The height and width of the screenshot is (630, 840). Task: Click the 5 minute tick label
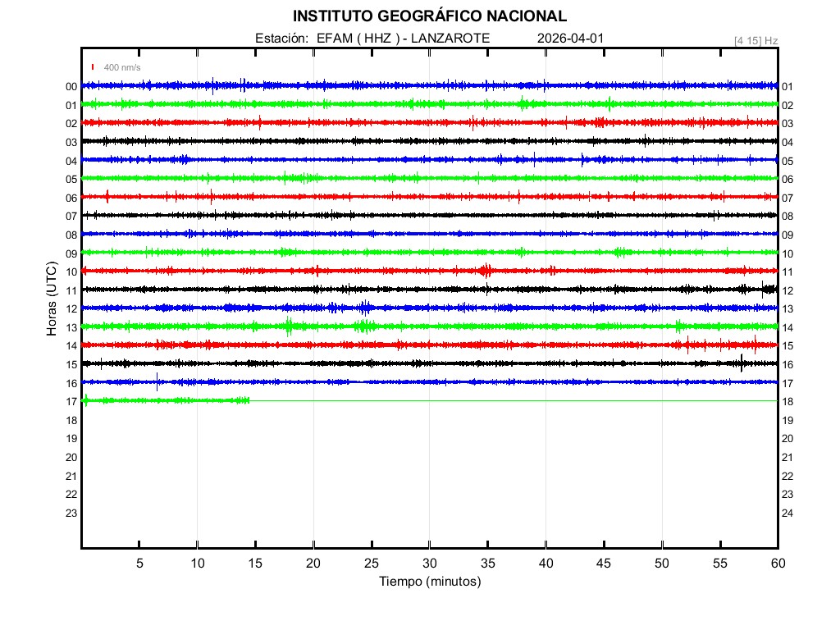click(x=139, y=563)
